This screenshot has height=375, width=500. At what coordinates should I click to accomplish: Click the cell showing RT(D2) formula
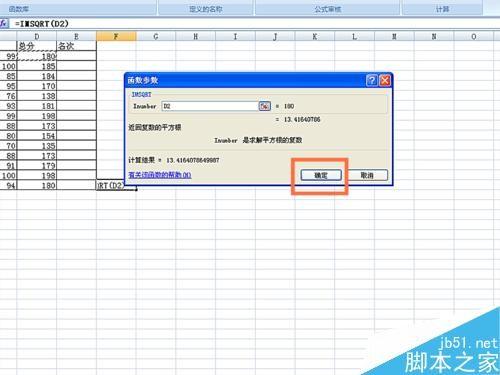pos(116,185)
